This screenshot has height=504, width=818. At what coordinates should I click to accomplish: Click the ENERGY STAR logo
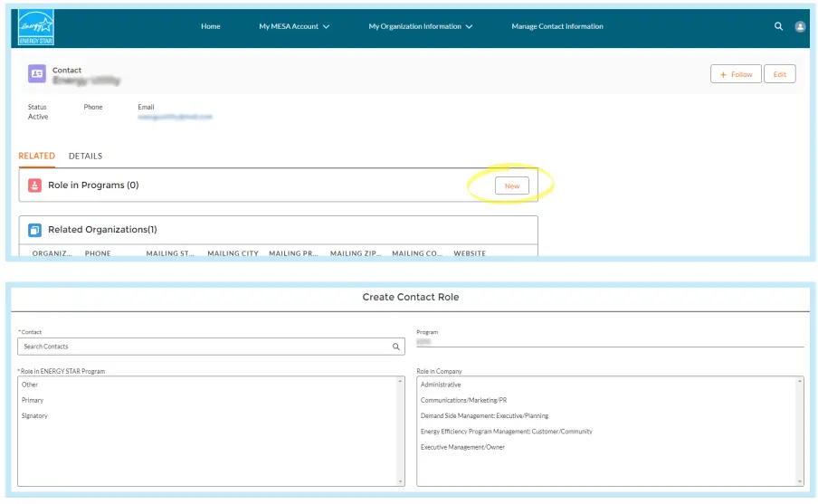[35, 27]
